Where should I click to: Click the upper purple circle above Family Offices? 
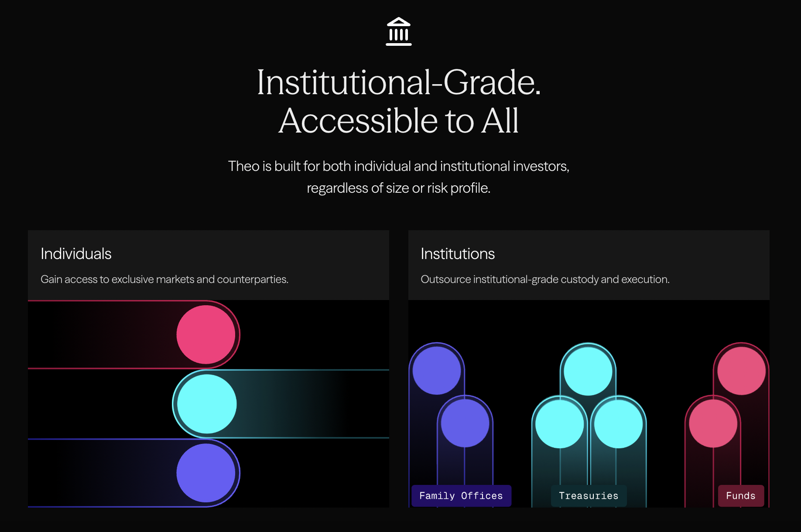(x=437, y=371)
